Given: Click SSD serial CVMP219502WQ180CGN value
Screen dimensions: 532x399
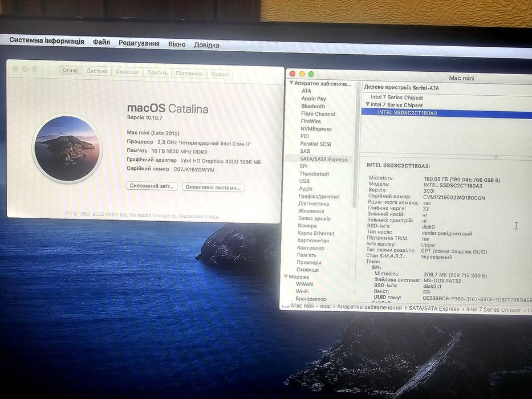Looking at the screenshot, I should click(x=454, y=198).
